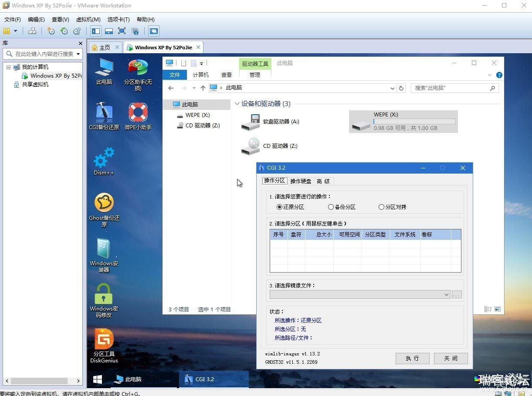Click the CGI 3.2 taskbar button
Viewport: 532px width, 396px height.
pyautogui.click(x=213, y=379)
